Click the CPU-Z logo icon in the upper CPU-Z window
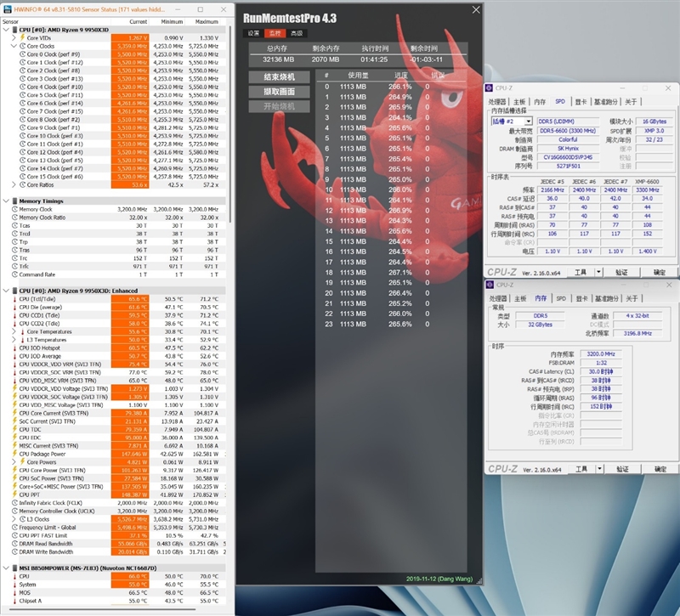This screenshot has height=616, width=680. tap(489, 88)
